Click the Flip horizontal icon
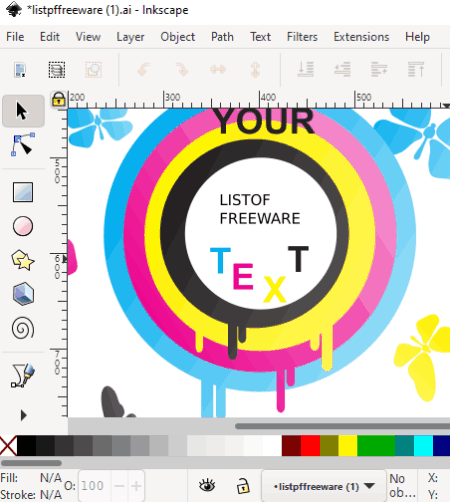 (x=218, y=70)
